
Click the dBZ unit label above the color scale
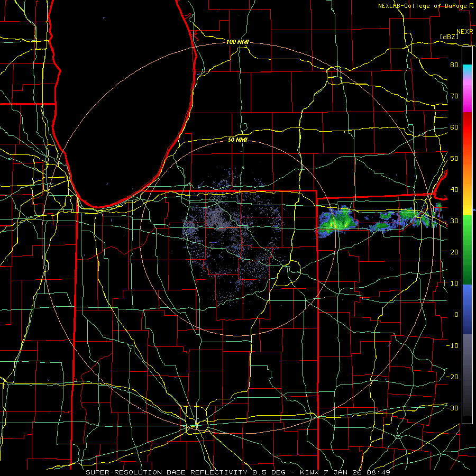449,37
